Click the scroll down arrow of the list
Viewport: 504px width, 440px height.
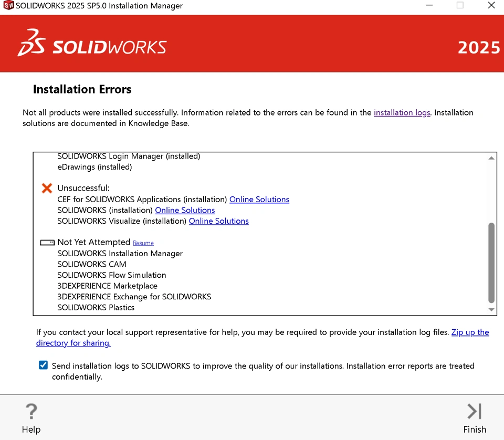[x=491, y=309]
